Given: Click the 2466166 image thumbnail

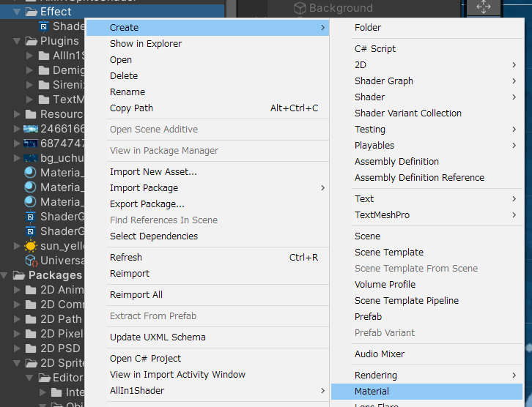Looking at the screenshot, I should click(31, 129).
